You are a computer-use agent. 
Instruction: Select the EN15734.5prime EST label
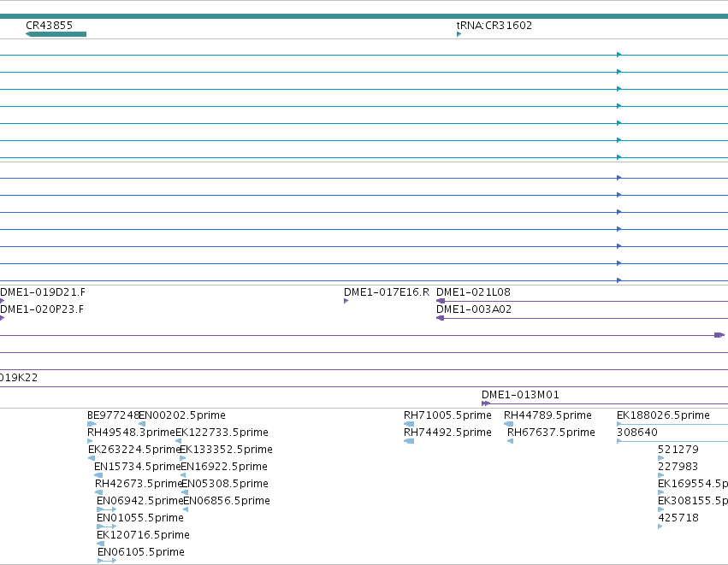click(138, 467)
